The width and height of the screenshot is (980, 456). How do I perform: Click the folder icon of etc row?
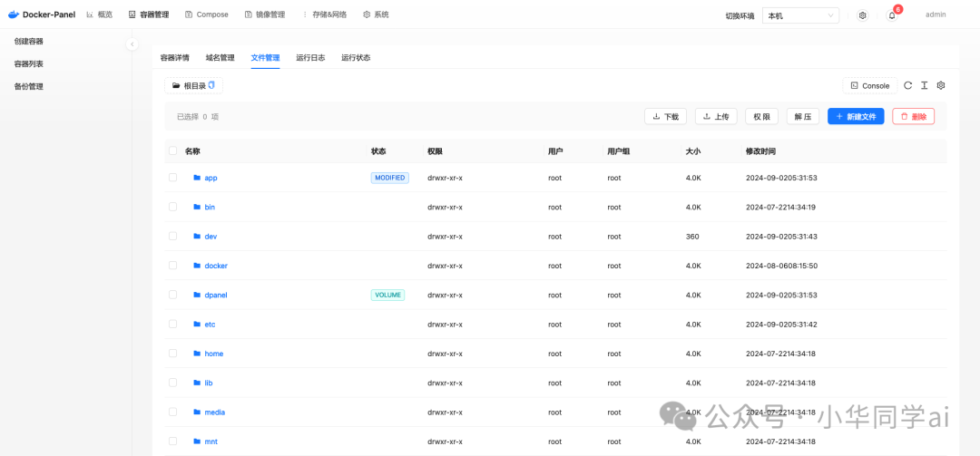coord(197,325)
